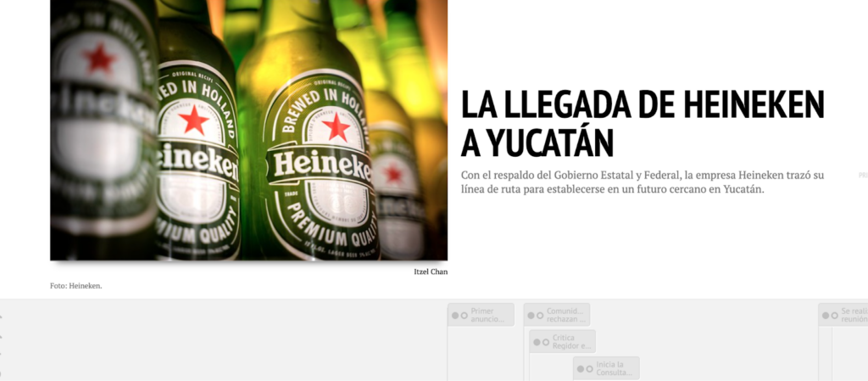The width and height of the screenshot is (868, 381).
Task: Select the 'Primer anuncio...' timeline marker
Action: (x=481, y=315)
